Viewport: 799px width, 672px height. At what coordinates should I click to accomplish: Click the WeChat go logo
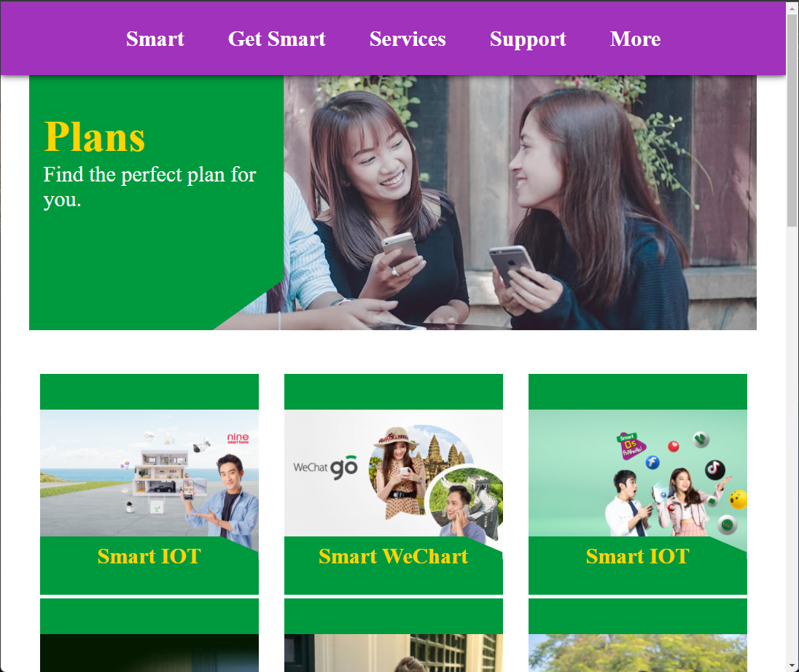click(x=326, y=467)
